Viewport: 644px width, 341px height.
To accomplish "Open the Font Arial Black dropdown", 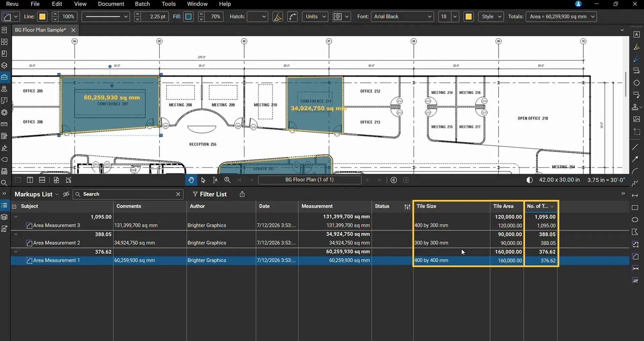I will coord(402,16).
